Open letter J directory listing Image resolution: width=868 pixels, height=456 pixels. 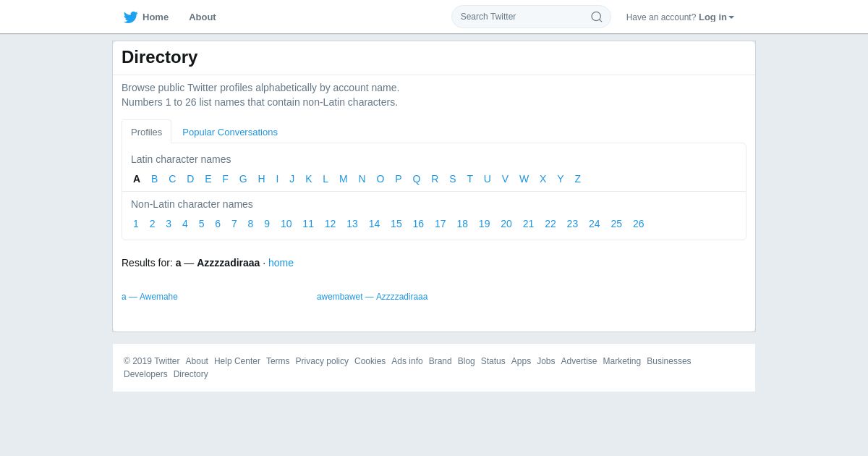point(292,179)
